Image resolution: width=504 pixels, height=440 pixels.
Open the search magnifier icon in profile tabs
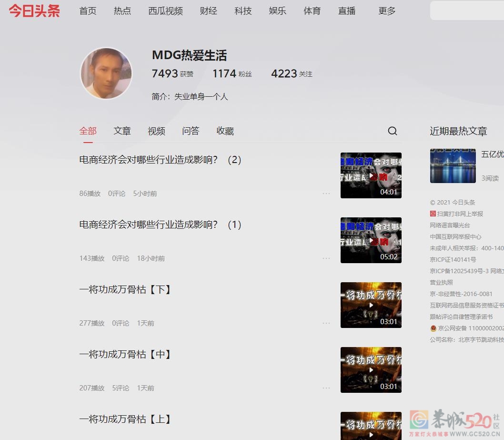[393, 131]
